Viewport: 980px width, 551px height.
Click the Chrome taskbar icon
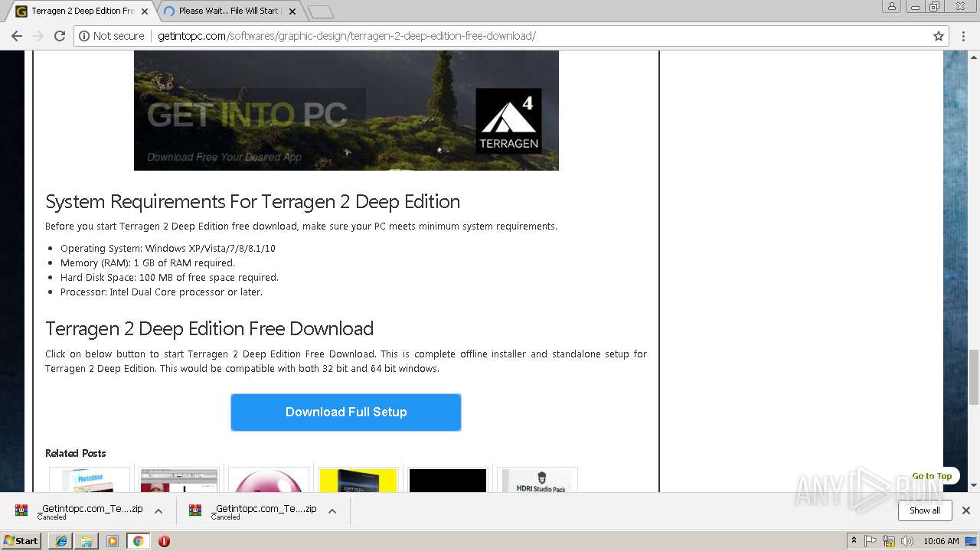(138, 541)
